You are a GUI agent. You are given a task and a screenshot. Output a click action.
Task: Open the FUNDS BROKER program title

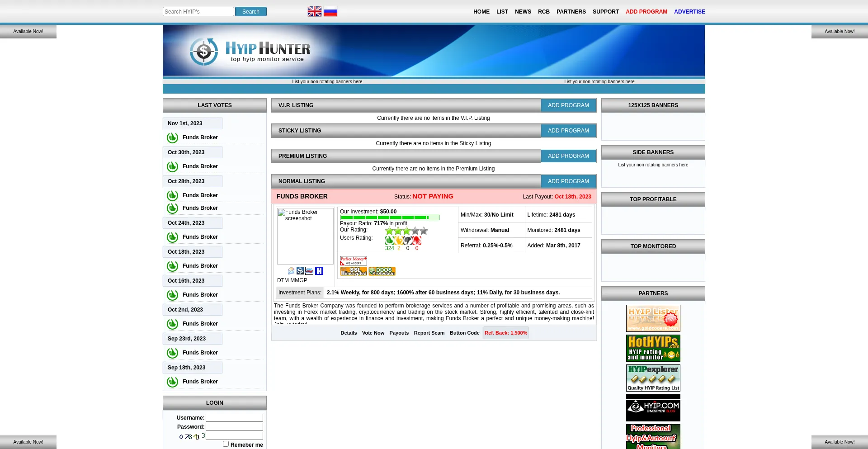[302, 196]
